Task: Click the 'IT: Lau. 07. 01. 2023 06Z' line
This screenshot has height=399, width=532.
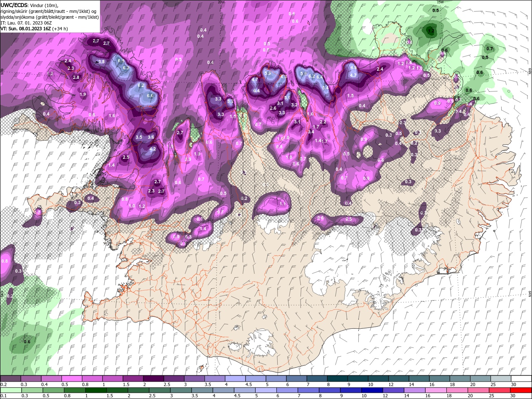Action: coord(27,23)
